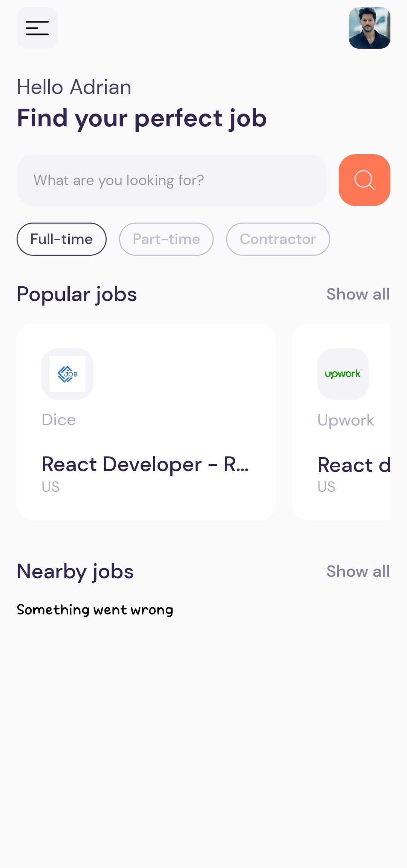The width and height of the screenshot is (407, 868).
Task: Click the menu lines icon top left
Action: pyautogui.click(x=37, y=28)
